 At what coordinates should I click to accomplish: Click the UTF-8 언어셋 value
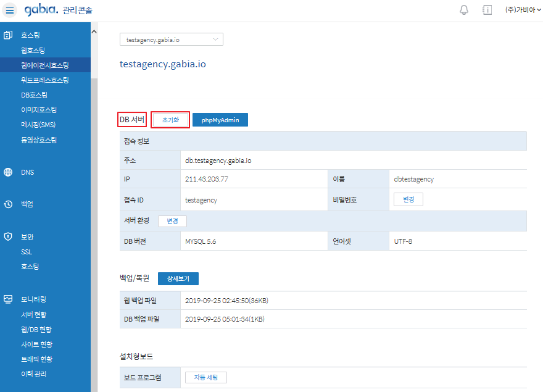coord(403,241)
